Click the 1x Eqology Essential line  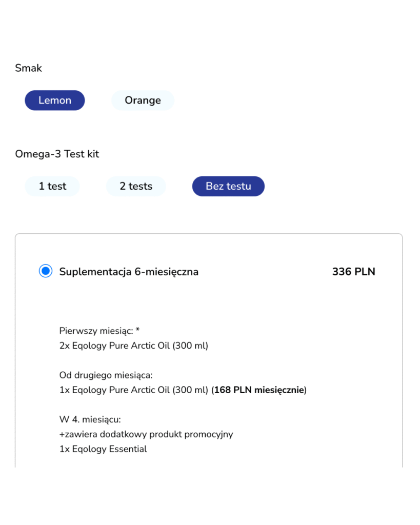(x=103, y=449)
